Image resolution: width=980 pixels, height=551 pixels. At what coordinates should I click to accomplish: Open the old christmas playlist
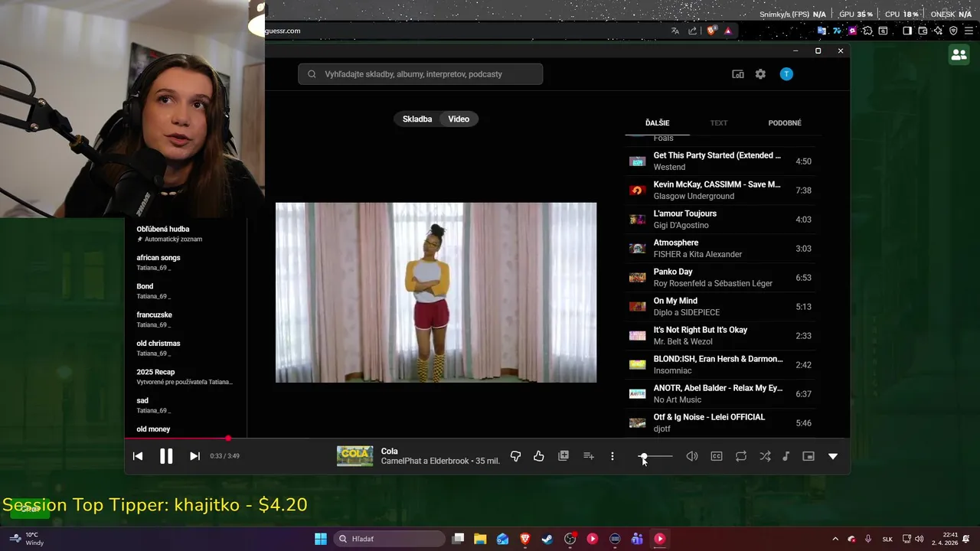[186, 348]
